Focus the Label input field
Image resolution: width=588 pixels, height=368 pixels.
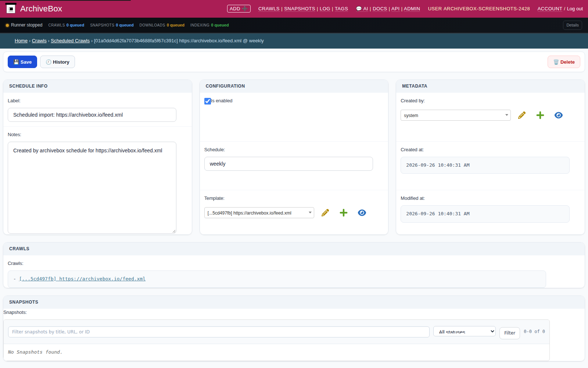pyautogui.click(x=92, y=115)
